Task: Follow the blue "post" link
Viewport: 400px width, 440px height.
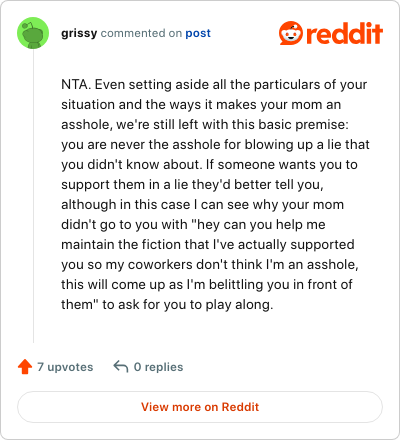Action: coord(198,33)
